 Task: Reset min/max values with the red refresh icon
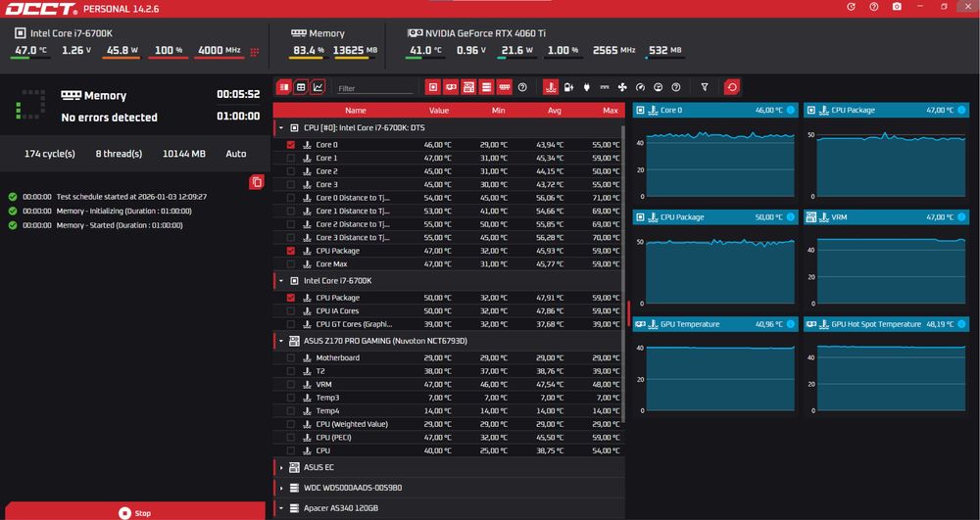pyautogui.click(x=732, y=87)
